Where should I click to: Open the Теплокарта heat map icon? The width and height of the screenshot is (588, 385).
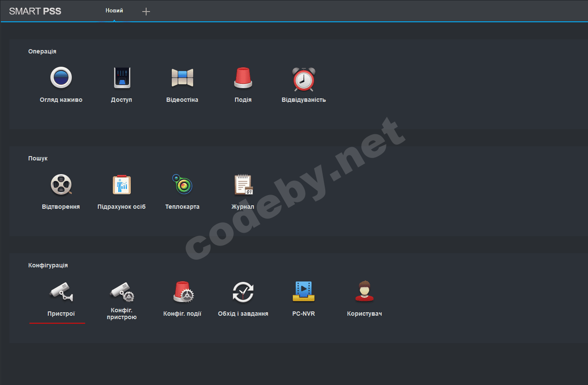coord(182,184)
